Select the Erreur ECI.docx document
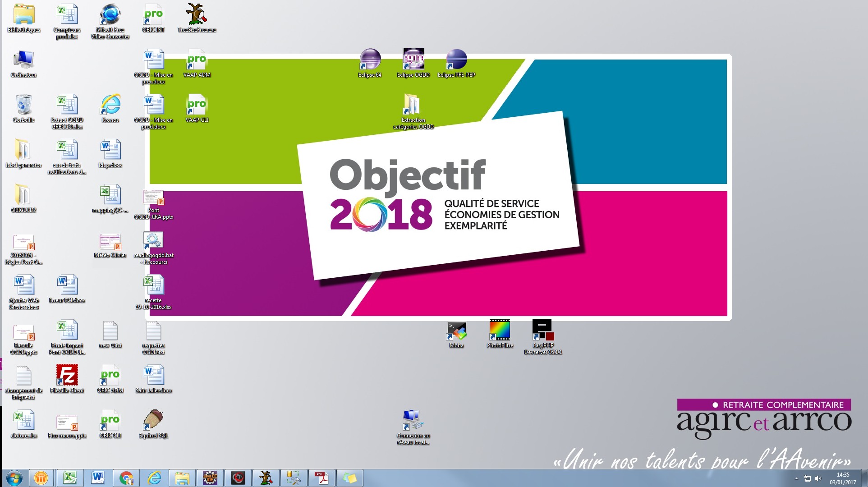 click(67, 289)
